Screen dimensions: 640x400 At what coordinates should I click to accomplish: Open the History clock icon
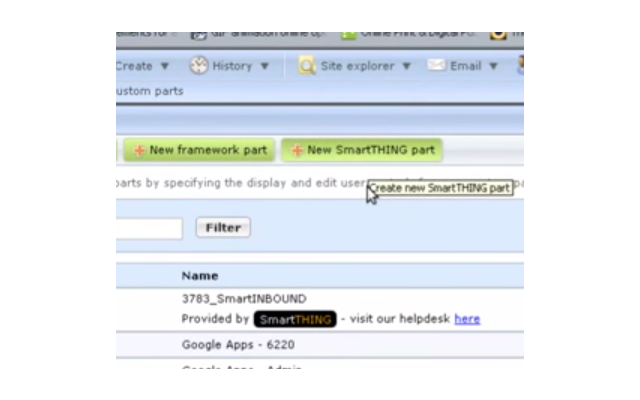click(199, 65)
